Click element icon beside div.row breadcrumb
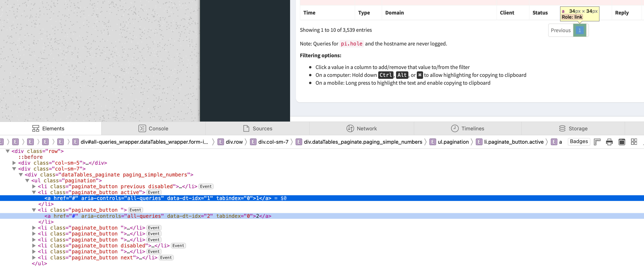The image size is (644, 267). (221, 142)
